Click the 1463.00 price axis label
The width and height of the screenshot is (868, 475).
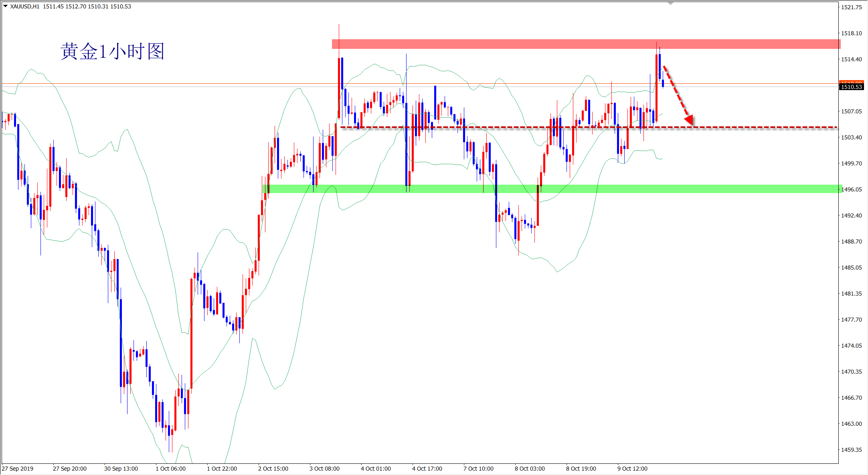click(x=852, y=424)
